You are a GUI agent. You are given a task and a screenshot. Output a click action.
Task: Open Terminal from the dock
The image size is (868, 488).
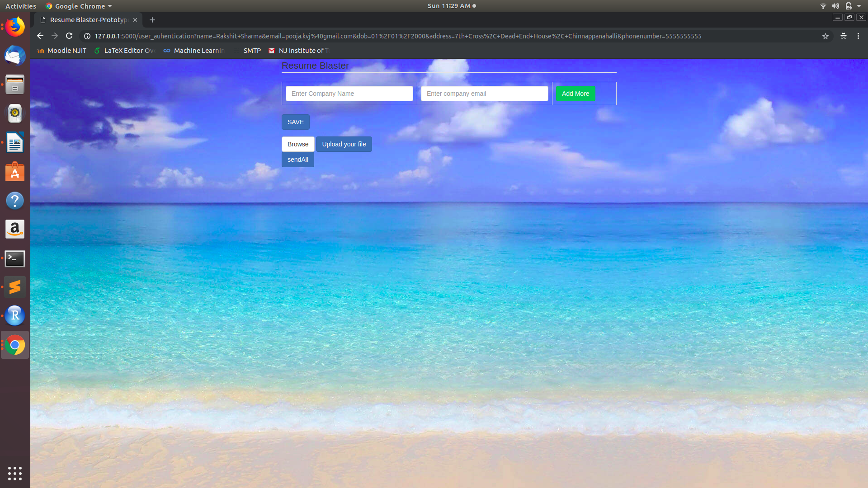point(15,258)
